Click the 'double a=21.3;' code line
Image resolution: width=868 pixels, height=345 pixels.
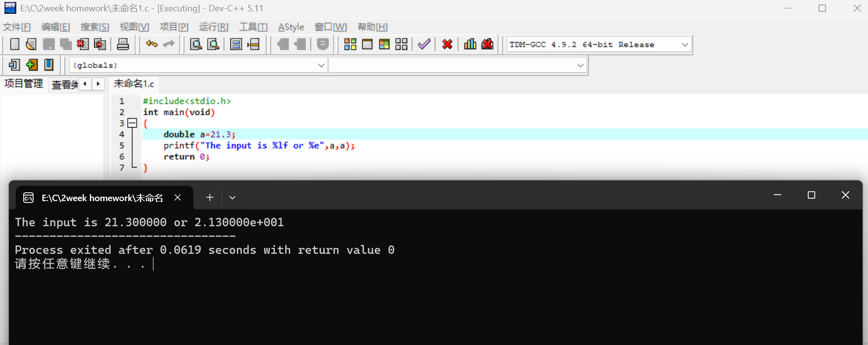(199, 134)
